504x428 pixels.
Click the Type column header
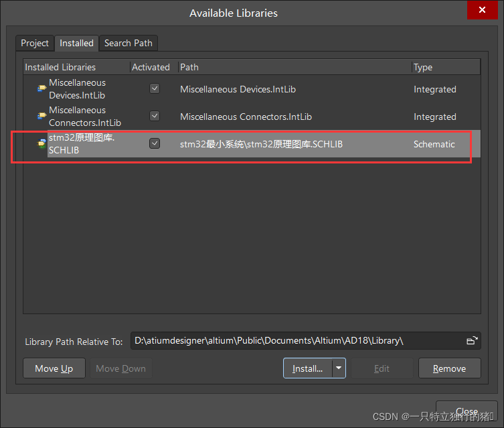pos(446,67)
